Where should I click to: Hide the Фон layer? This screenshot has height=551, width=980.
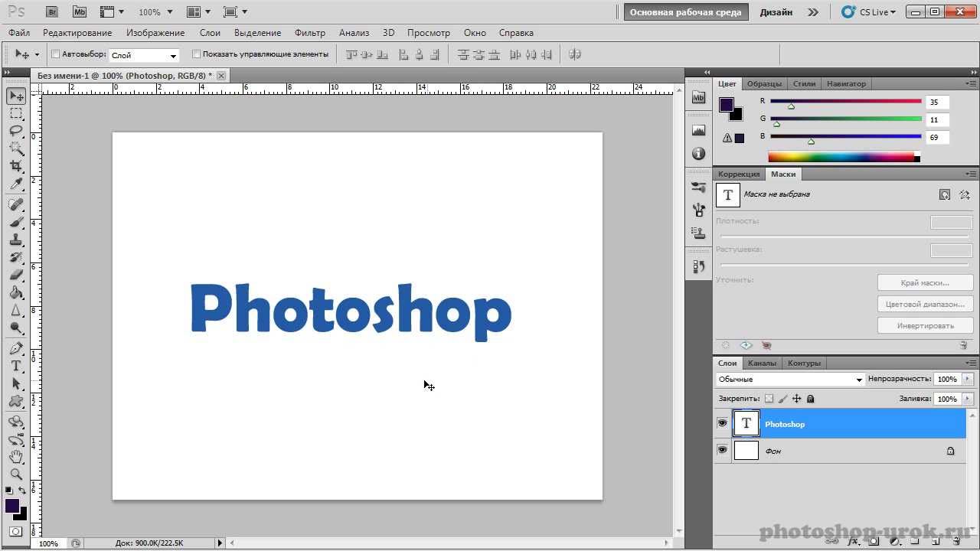[722, 450]
